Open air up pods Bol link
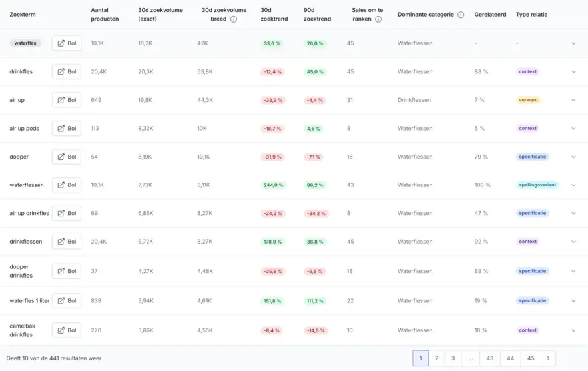Screen dimensions: 588x371 (67, 129)
